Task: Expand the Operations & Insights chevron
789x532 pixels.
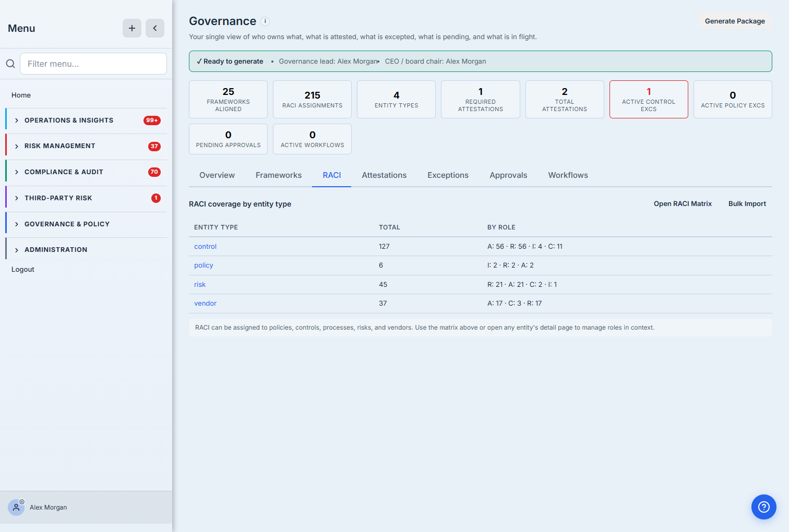Action: coord(17,120)
